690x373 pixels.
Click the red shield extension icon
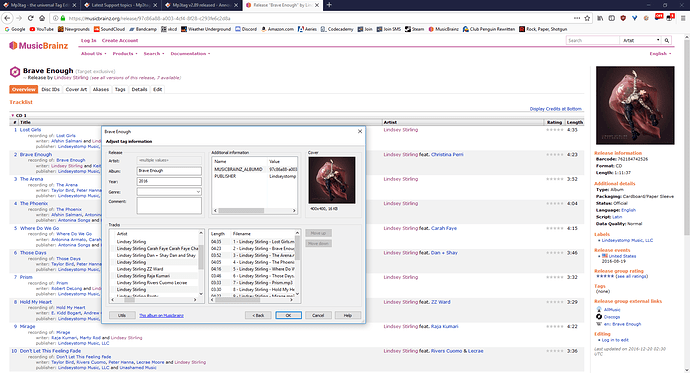click(623, 18)
